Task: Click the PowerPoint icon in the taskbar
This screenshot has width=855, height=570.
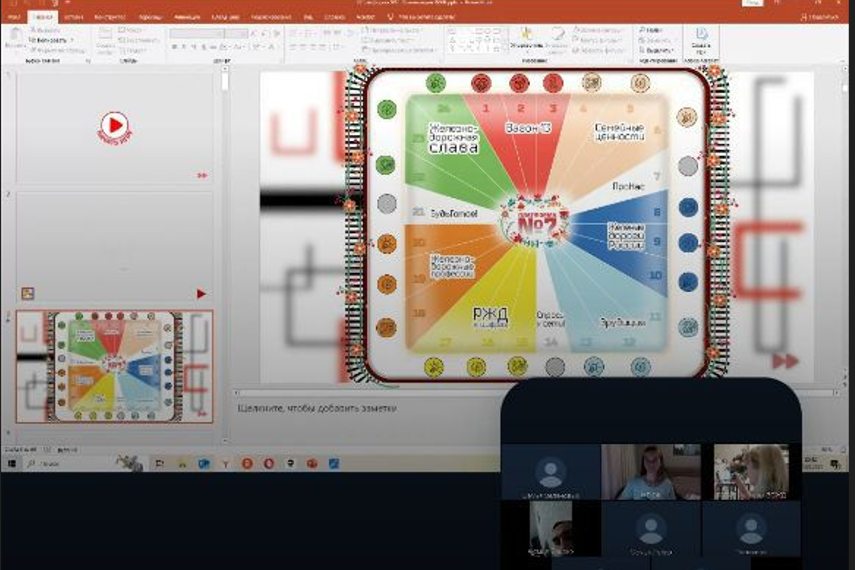Action: 311,463
